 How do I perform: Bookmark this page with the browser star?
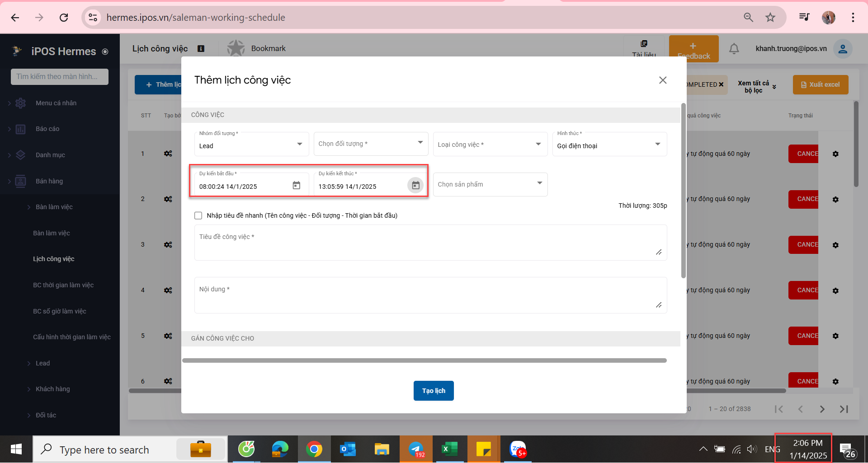click(770, 18)
